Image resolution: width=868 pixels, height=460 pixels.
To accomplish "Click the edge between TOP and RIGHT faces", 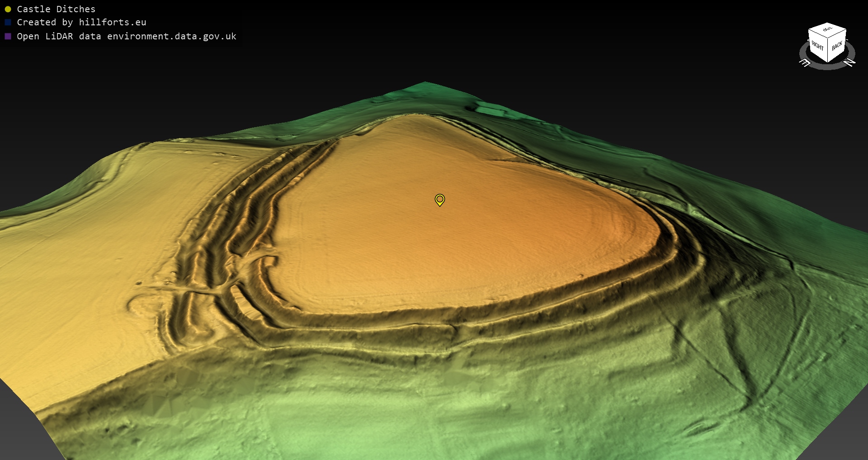I will tap(818, 34).
